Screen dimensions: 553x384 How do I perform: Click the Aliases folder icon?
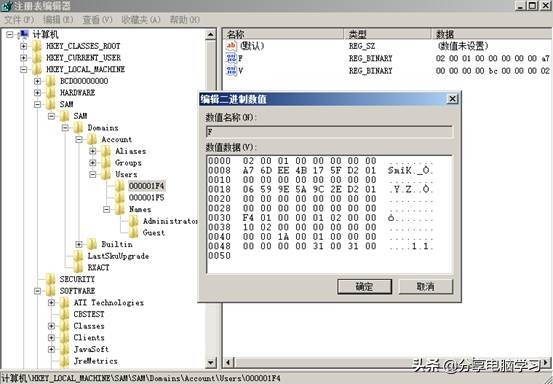pyautogui.click(x=106, y=151)
